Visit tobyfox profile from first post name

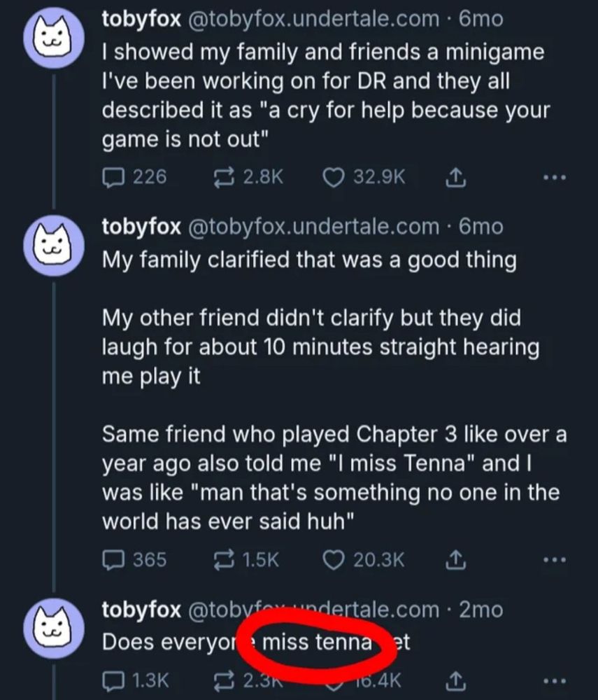coord(141,19)
